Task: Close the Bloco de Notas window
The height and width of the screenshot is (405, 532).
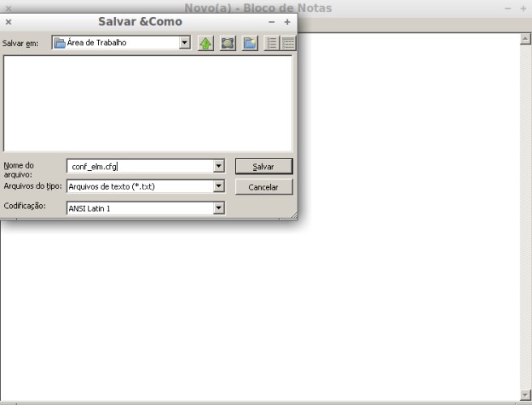Action: coord(6,7)
